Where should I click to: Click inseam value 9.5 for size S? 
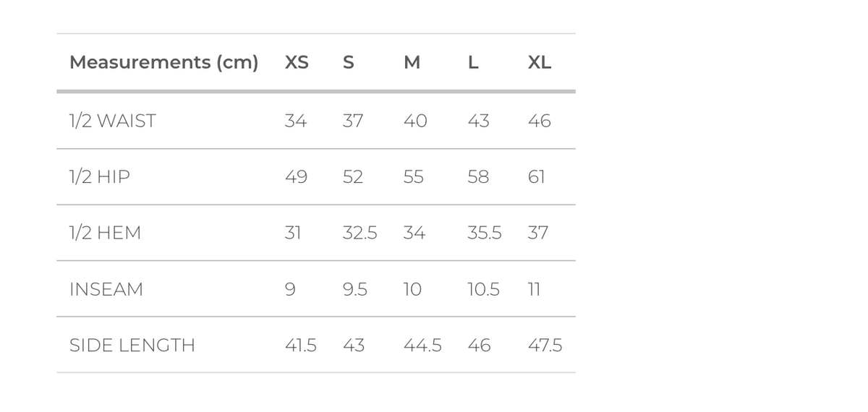[x=355, y=289]
